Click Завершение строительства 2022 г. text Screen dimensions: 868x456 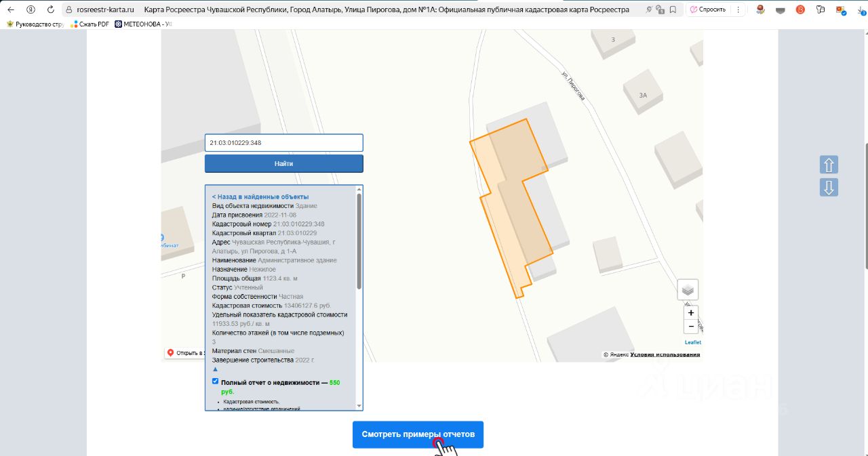coord(263,360)
